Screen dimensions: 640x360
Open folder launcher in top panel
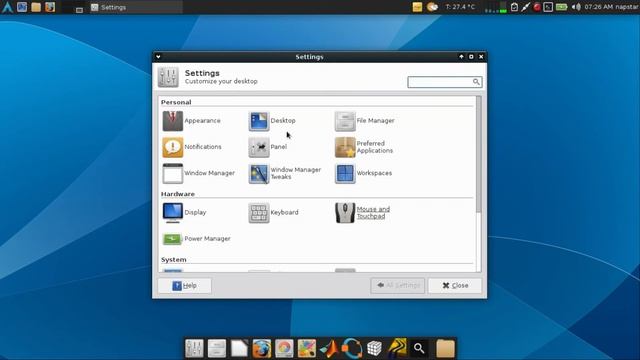36,7
